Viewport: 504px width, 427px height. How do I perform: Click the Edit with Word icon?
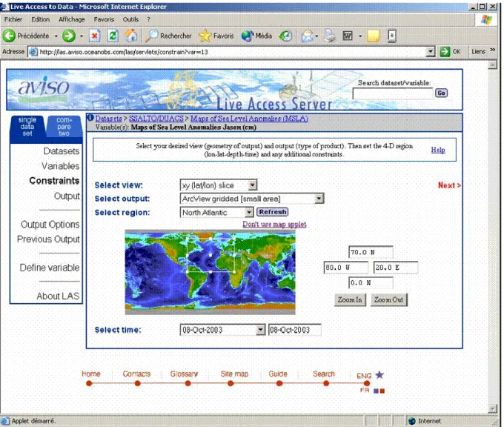[348, 36]
